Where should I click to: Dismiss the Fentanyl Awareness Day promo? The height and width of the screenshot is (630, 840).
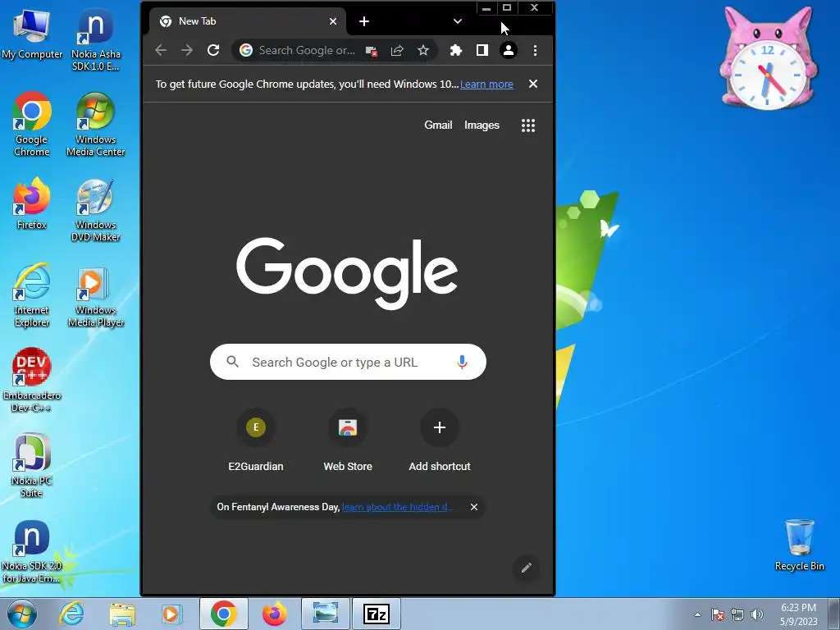[x=474, y=507]
